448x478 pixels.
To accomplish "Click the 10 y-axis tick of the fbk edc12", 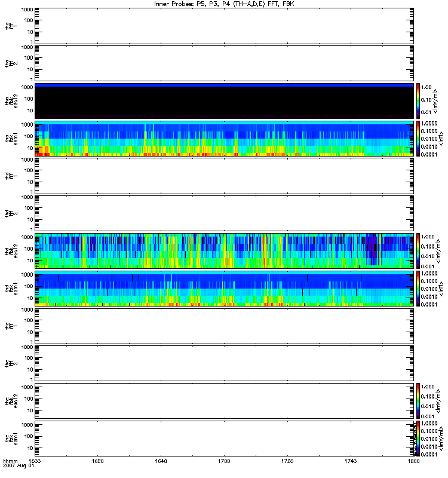I will coord(30,410).
